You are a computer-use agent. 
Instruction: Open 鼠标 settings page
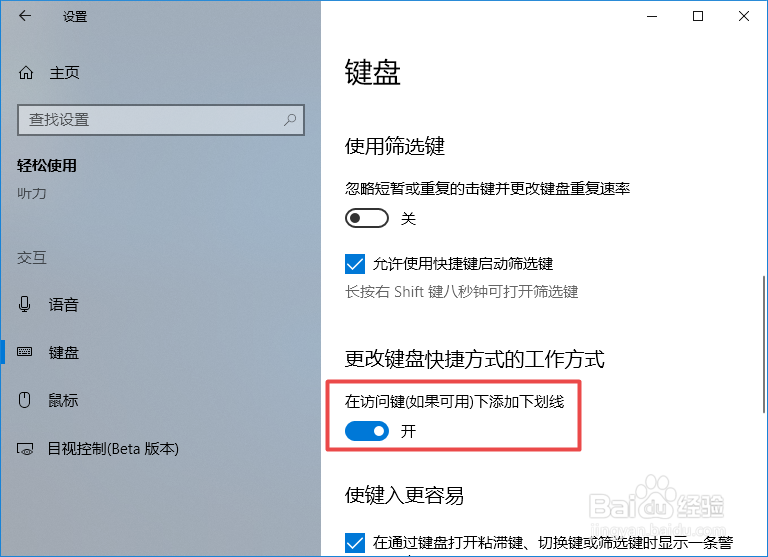(63, 400)
